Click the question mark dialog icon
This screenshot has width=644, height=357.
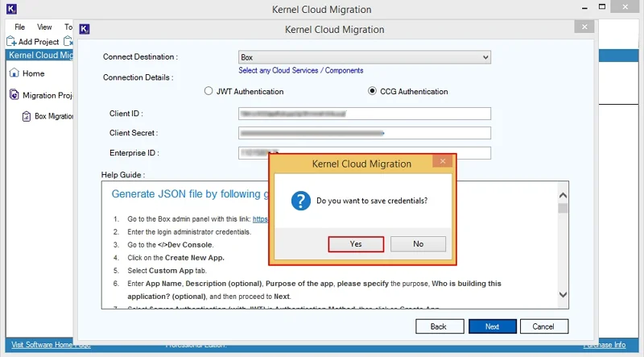pos(300,201)
